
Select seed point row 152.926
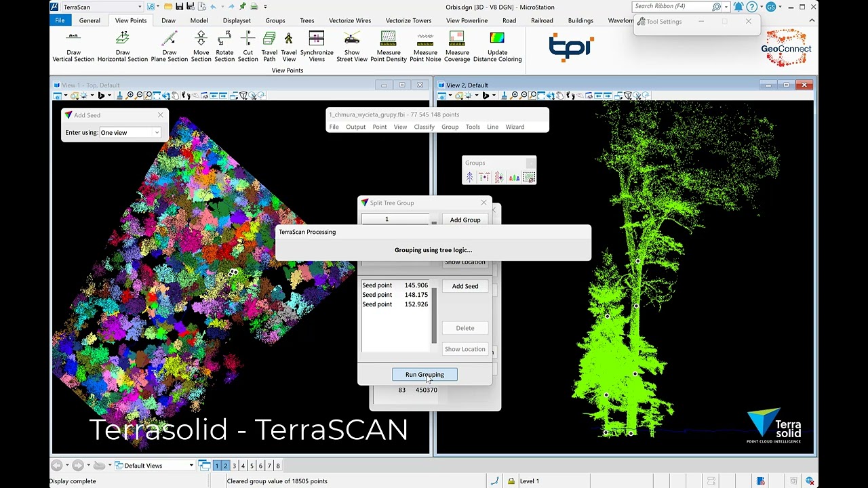pyautogui.click(x=395, y=304)
